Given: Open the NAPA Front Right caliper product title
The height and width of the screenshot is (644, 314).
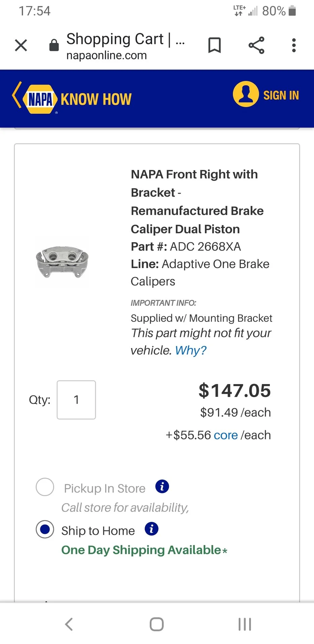Looking at the screenshot, I should click(x=197, y=202).
